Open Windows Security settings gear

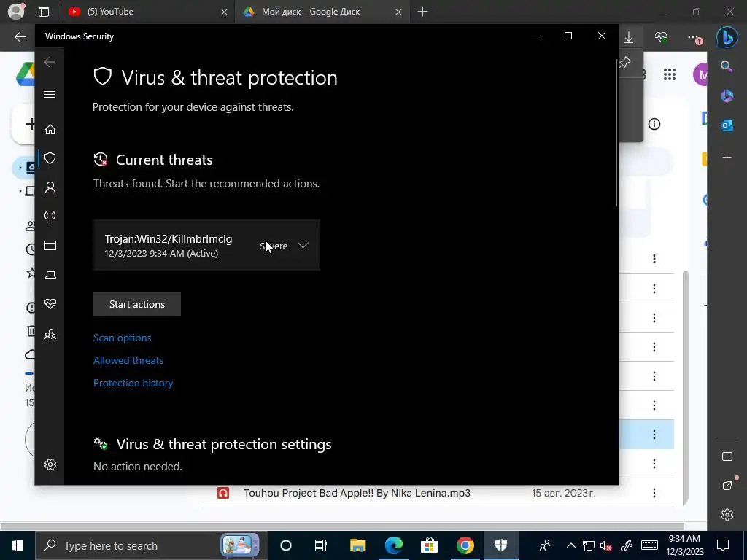pos(50,464)
